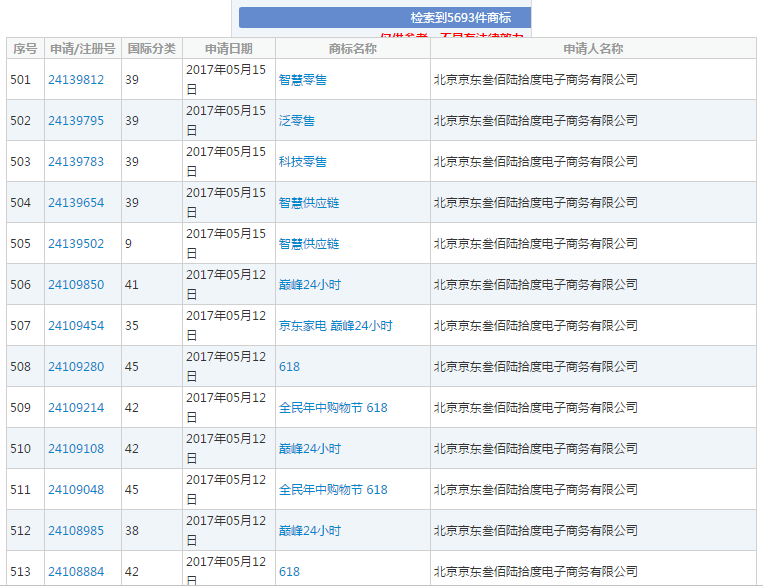
Task: Click application number 24108985
Action: click(x=76, y=531)
